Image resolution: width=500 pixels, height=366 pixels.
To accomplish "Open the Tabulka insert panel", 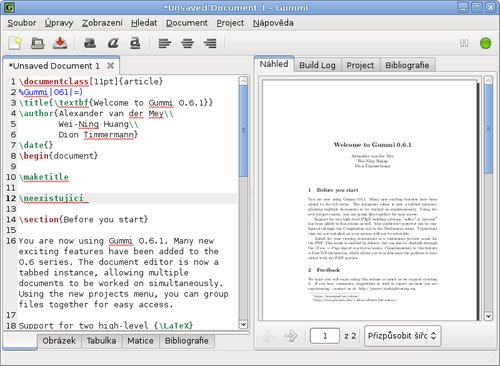I will pos(101,341).
